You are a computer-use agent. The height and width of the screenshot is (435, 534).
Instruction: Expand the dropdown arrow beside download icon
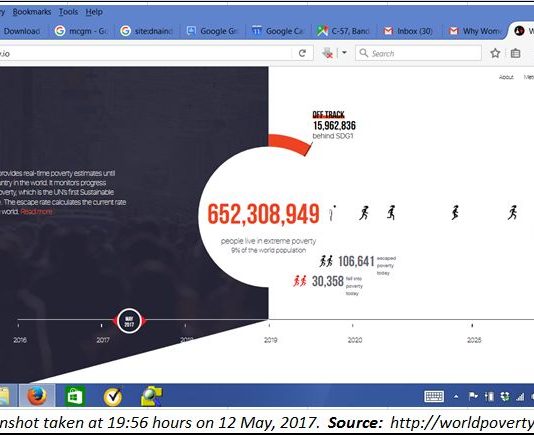point(344,53)
